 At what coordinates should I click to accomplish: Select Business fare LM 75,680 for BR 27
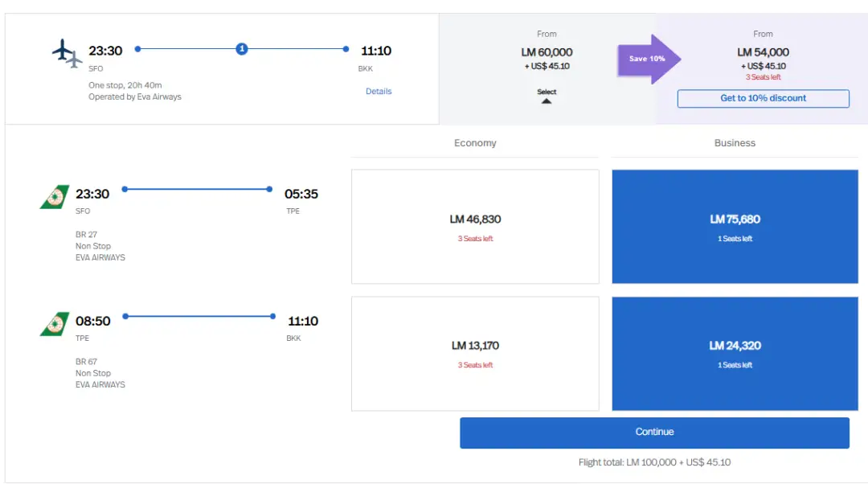[735, 226]
